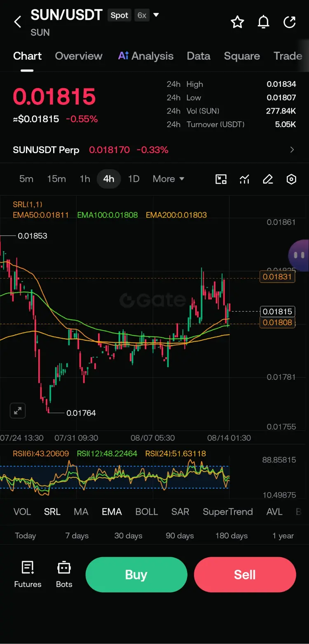Click the 0.01808 support price tag

click(x=277, y=323)
